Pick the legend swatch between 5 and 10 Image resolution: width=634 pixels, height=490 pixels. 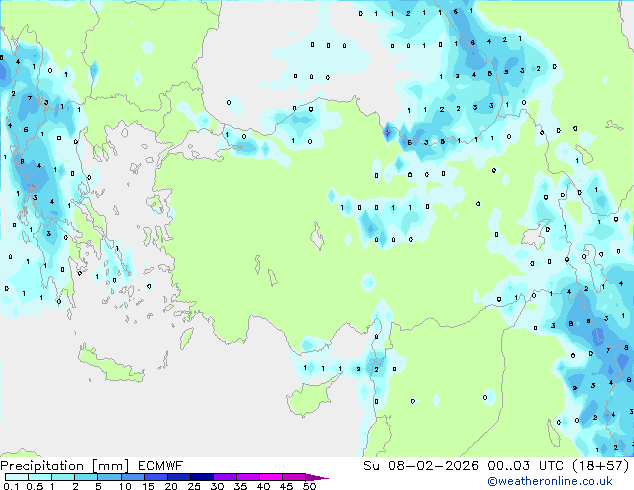[110, 477]
